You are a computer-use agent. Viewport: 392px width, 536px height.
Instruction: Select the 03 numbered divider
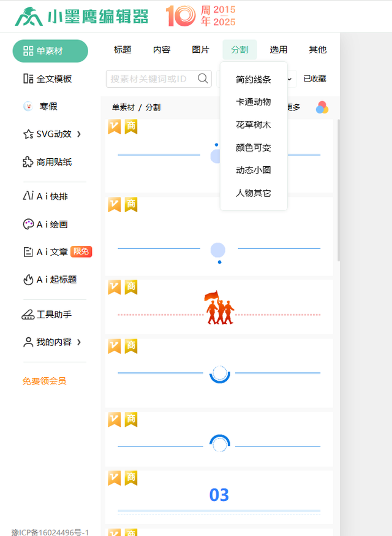219,497
